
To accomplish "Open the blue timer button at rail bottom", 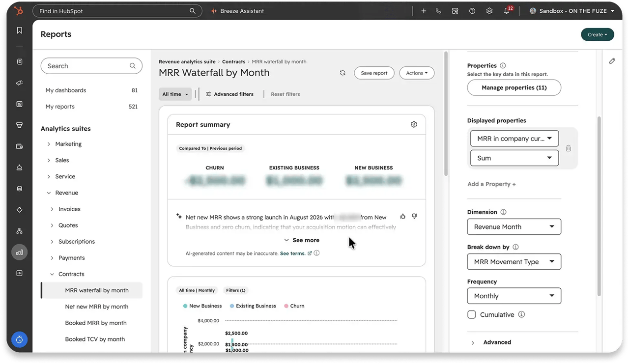I will click(x=19, y=339).
